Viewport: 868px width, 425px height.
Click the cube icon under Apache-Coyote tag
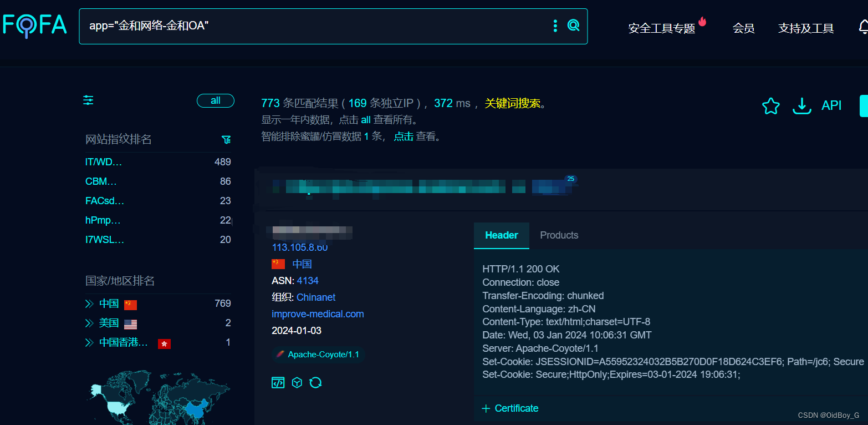(x=297, y=382)
